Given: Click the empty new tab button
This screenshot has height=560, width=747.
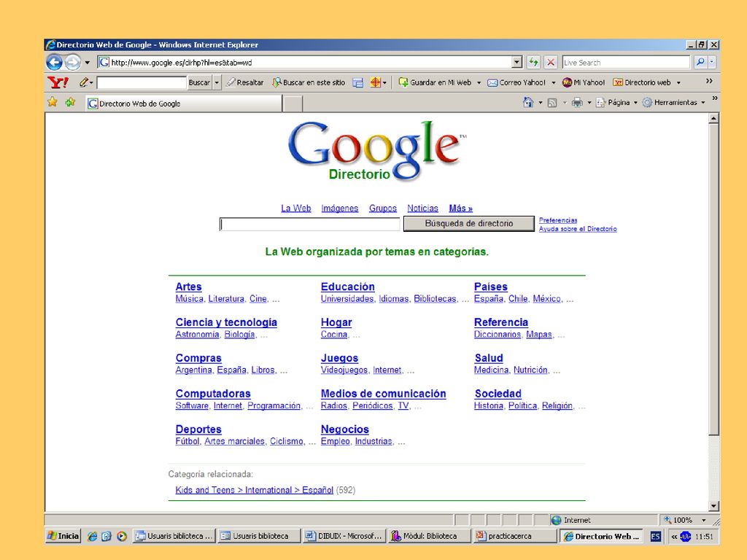Looking at the screenshot, I should pyautogui.click(x=293, y=104).
